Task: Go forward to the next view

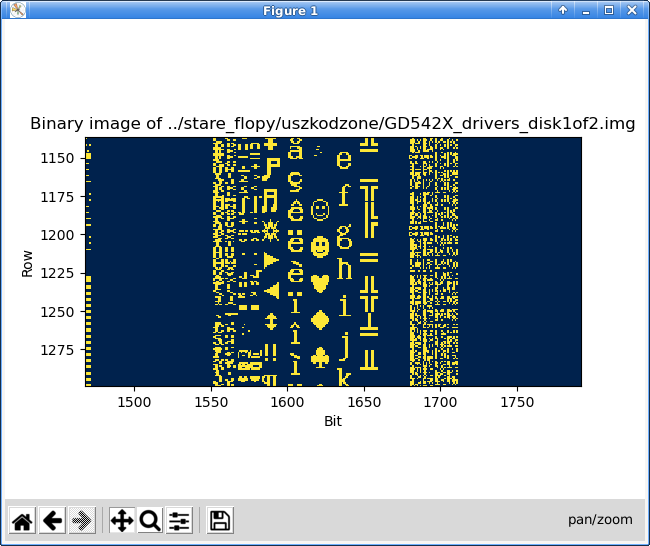Action: 82,520
